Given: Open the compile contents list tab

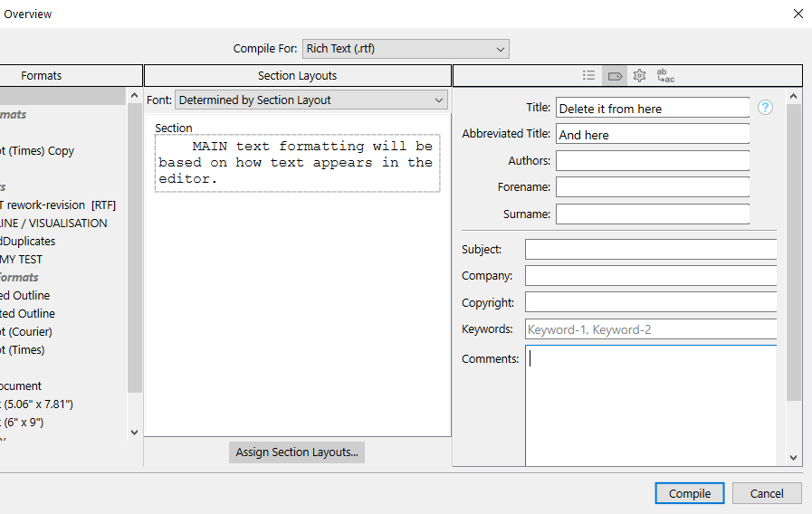Looking at the screenshot, I should click(589, 76).
